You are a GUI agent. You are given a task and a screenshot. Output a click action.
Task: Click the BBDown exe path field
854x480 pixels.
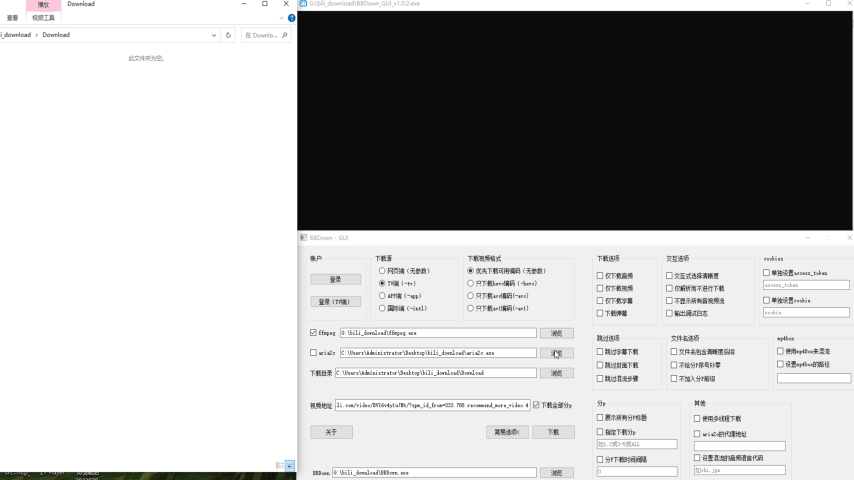point(435,473)
